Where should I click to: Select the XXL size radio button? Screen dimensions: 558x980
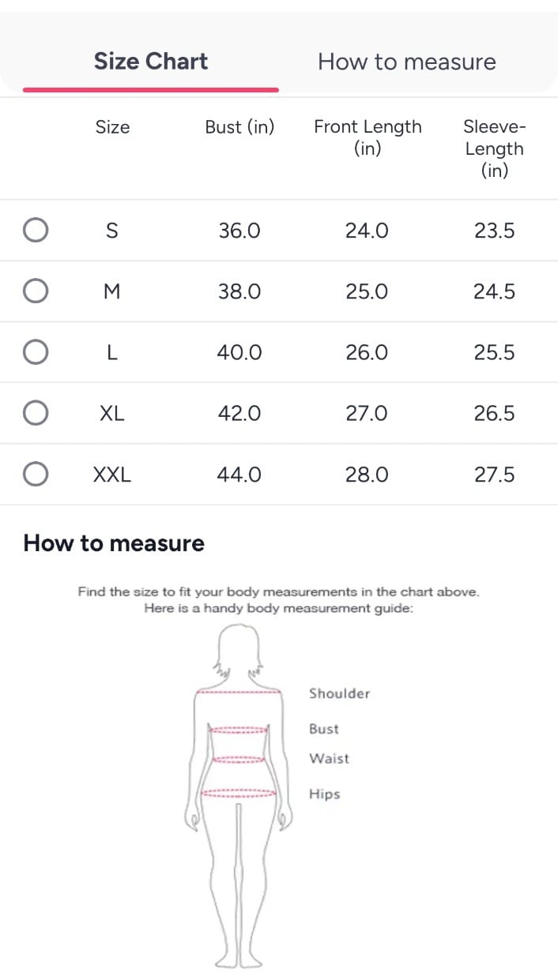35,474
